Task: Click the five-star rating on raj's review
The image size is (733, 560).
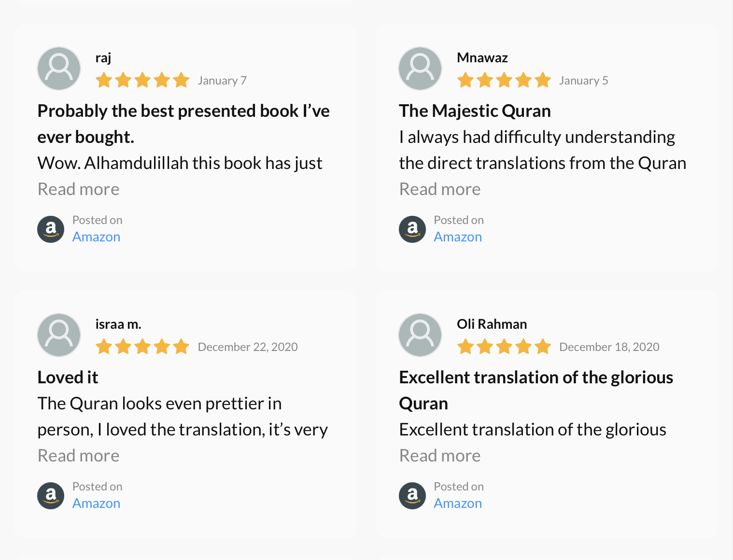Action: pos(142,80)
